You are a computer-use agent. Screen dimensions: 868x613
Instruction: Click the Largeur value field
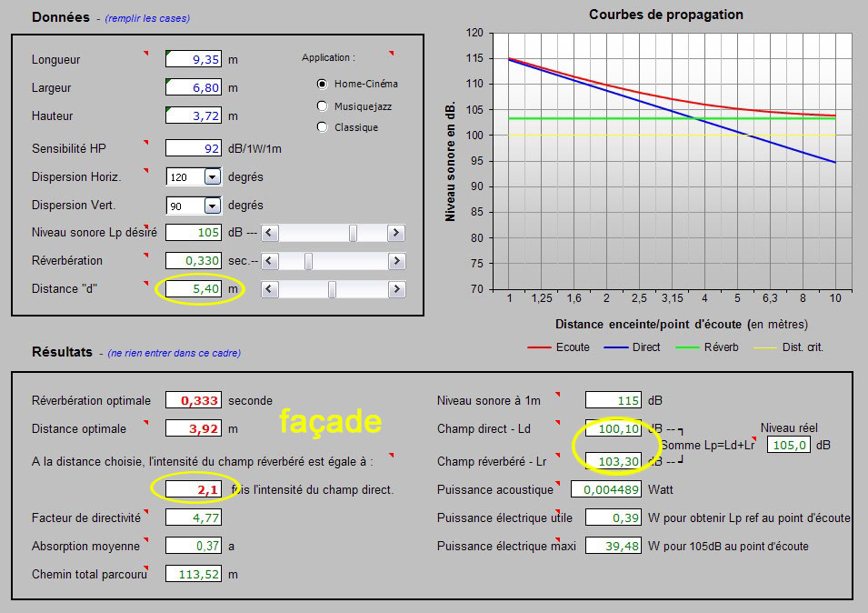coord(194,87)
